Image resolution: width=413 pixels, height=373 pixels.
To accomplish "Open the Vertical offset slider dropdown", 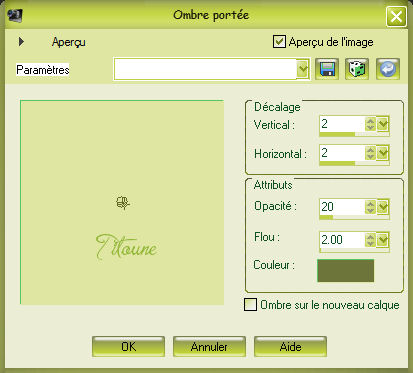I will tap(383, 124).
